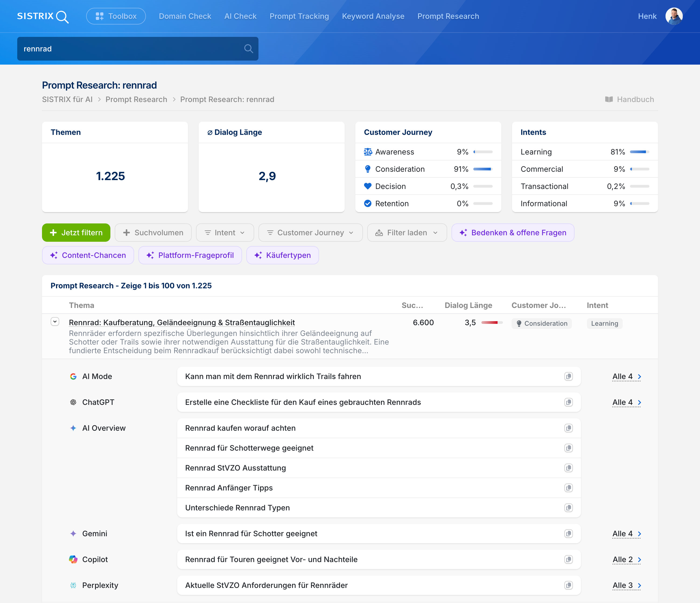Go to AI Check
Screen dimensions: 700x603
240,16
